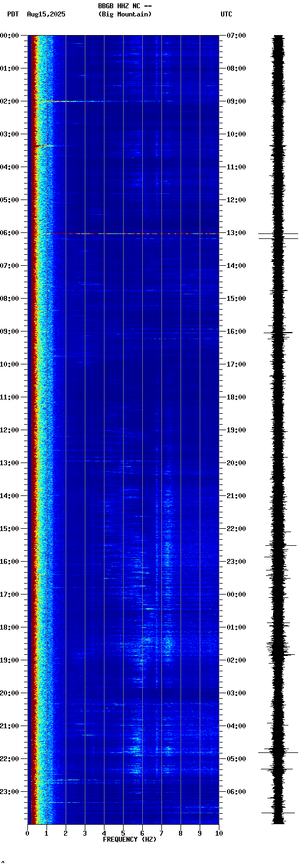The height and width of the screenshot is (868, 302).
Task: Click the 06:00 PDT time label
Action: coord(9,233)
